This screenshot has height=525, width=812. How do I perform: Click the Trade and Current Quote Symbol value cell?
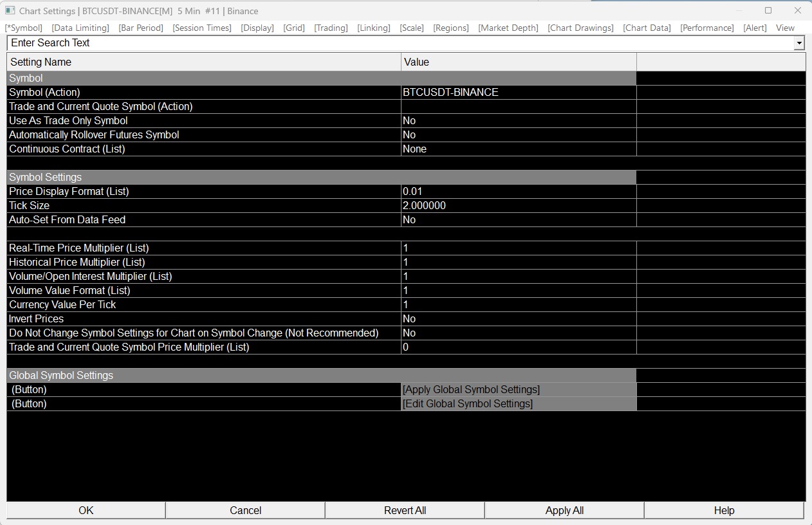point(519,107)
